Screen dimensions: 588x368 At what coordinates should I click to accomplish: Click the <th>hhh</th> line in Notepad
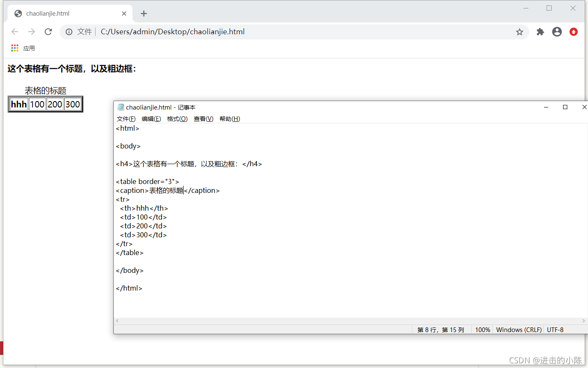(x=144, y=208)
